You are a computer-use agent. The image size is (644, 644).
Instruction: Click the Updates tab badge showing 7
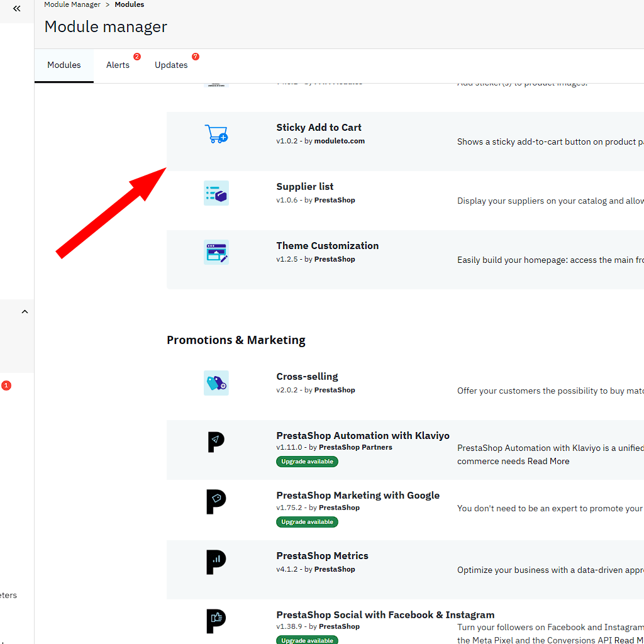196,57
